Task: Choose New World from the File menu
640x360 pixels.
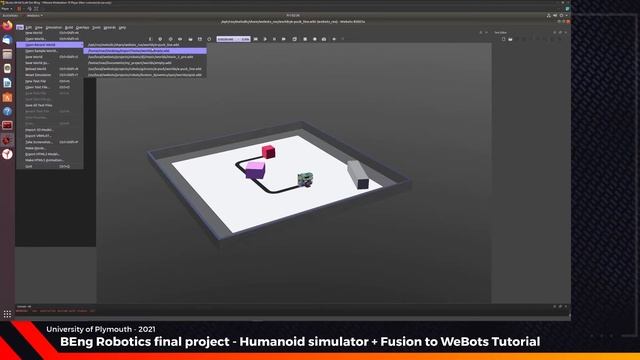Action: point(50,33)
